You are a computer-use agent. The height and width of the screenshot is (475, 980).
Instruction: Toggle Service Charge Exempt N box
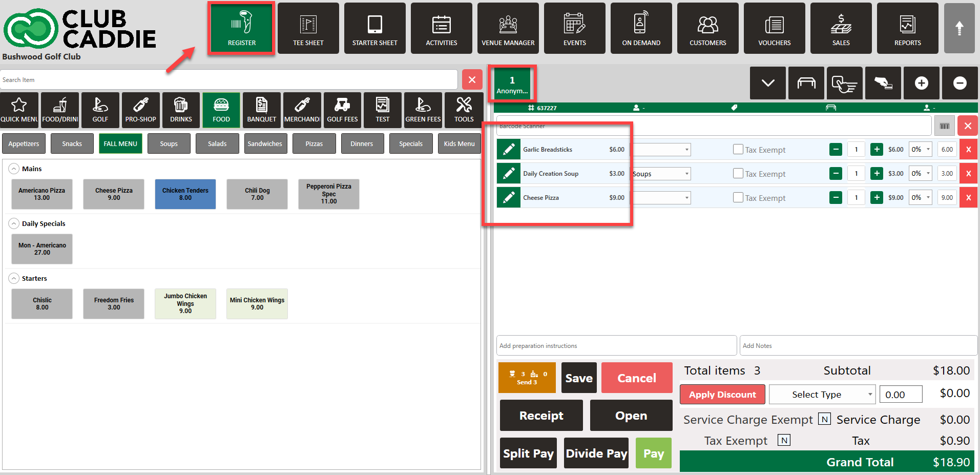(x=824, y=419)
